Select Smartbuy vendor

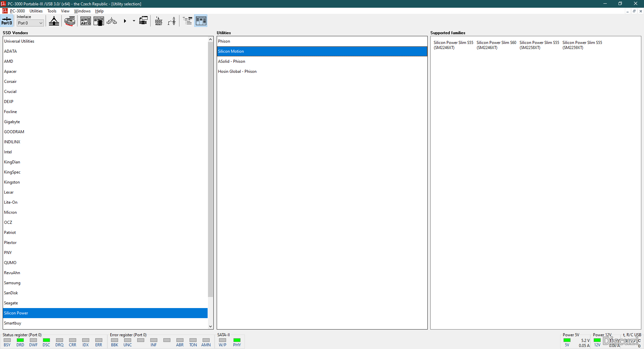(x=105, y=323)
